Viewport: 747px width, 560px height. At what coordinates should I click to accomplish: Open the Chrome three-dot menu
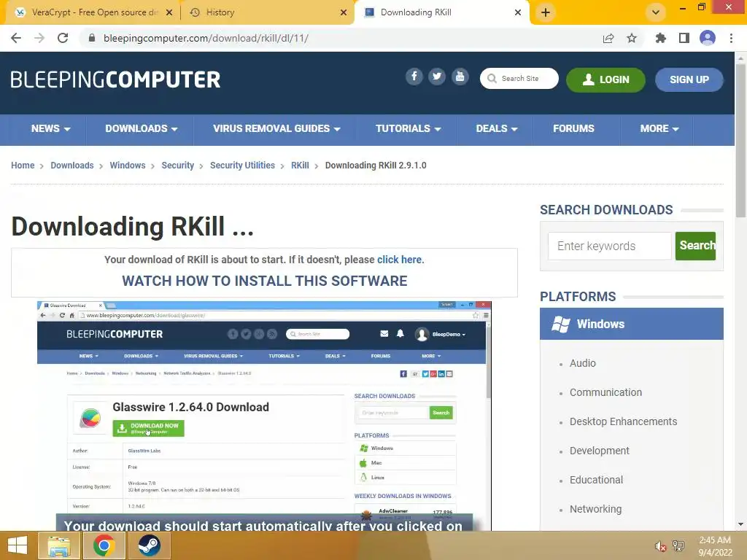(731, 38)
